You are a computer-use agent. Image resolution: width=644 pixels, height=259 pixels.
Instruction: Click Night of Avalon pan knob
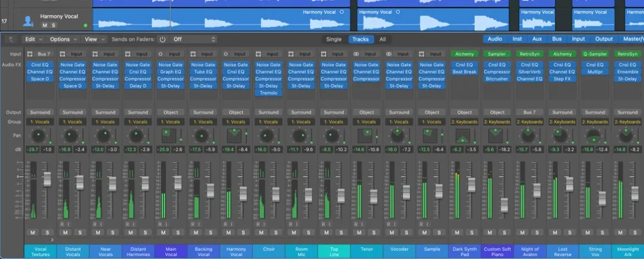coord(528,135)
